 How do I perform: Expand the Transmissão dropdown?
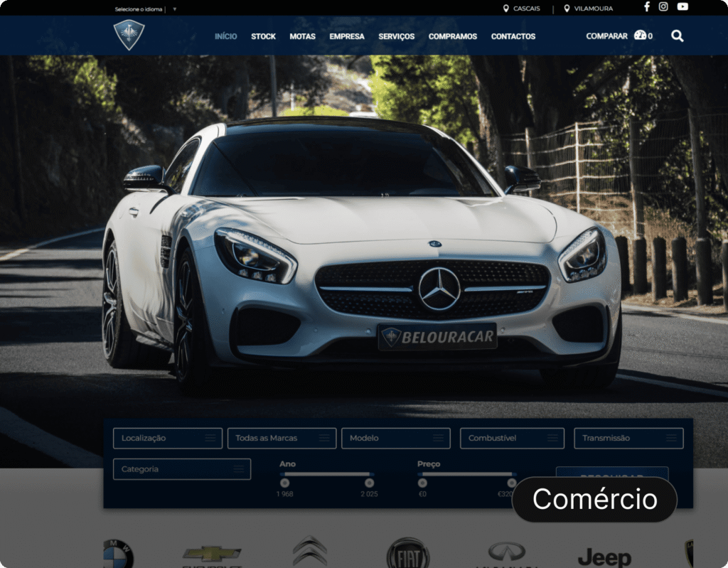point(628,438)
